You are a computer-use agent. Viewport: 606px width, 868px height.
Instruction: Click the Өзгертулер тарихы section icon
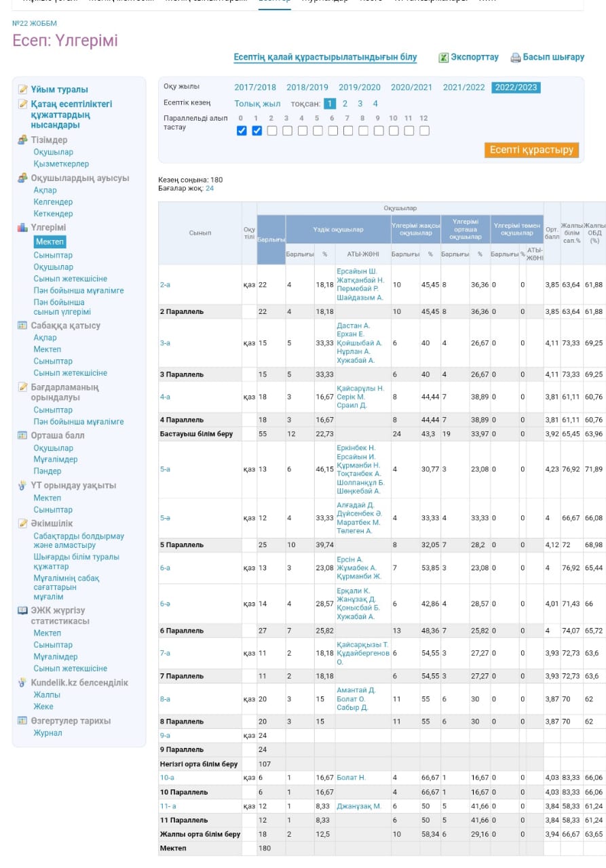[23, 721]
